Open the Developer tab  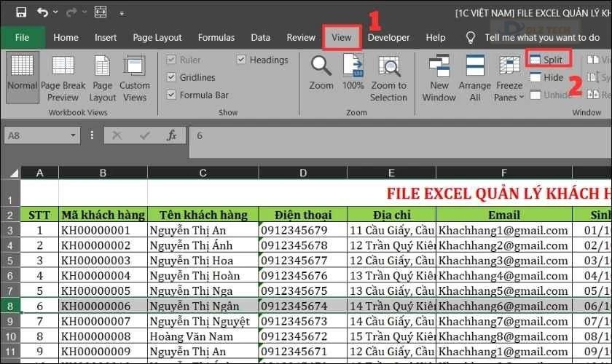(x=388, y=37)
